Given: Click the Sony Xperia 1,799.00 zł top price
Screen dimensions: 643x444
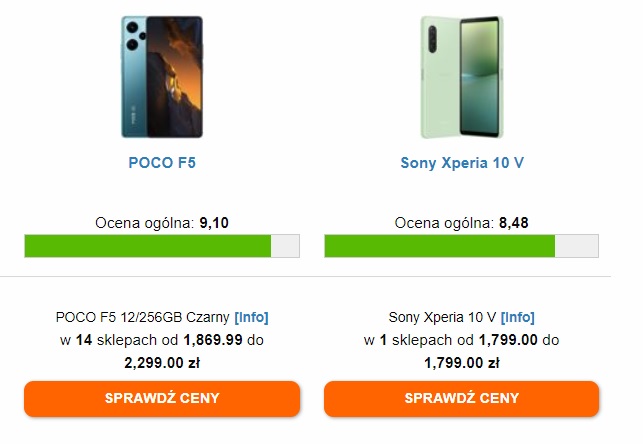Looking at the screenshot, I should [x=462, y=363].
